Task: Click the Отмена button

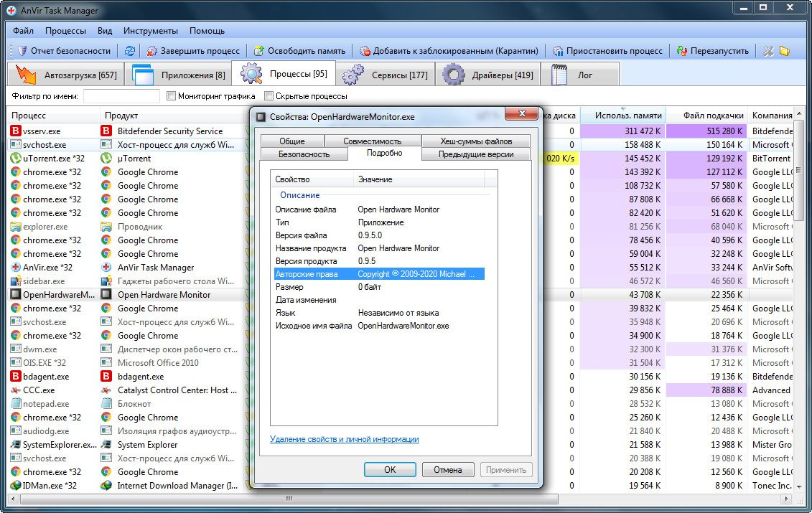Action: coord(448,469)
